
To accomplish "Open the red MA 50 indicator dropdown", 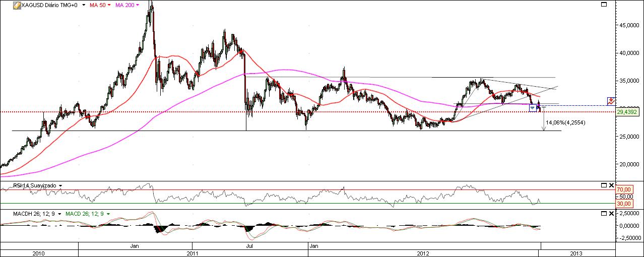I will pyautogui.click(x=109, y=5).
